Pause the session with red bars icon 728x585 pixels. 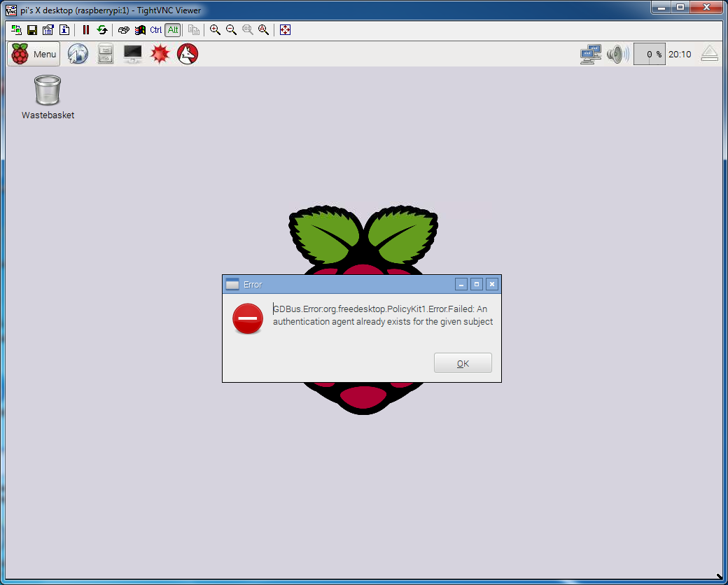pyautogui.click(x=86, y=30)
